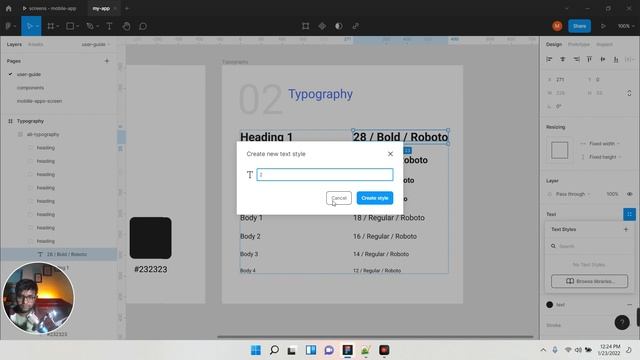Click Align horizontal centers icon
The width and height of the screenshot is (640, 360).
click(562, 60)
